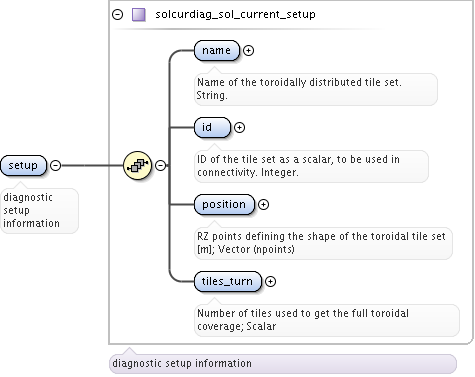Click the solcurdiag_sol_current_setup type title
The width and height of the screenshot is (475, 377).
235,14
